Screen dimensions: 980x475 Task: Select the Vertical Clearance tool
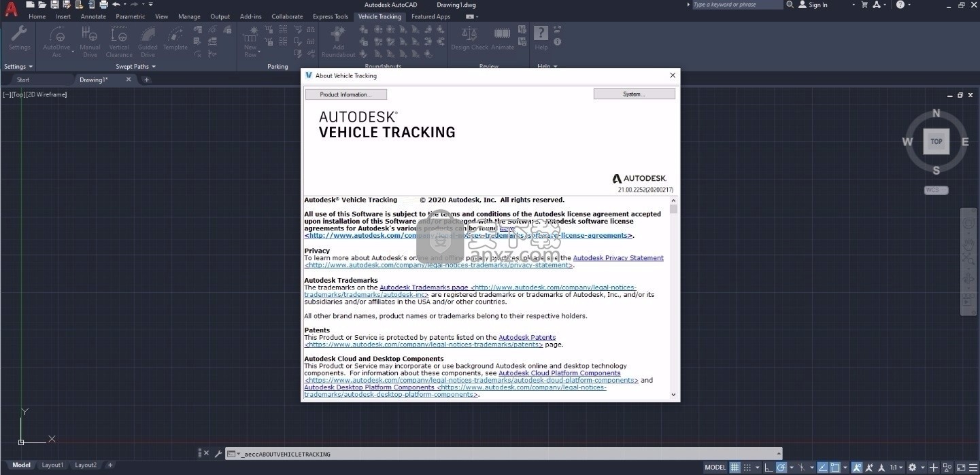pyautogui.click(x=119, y=40)
